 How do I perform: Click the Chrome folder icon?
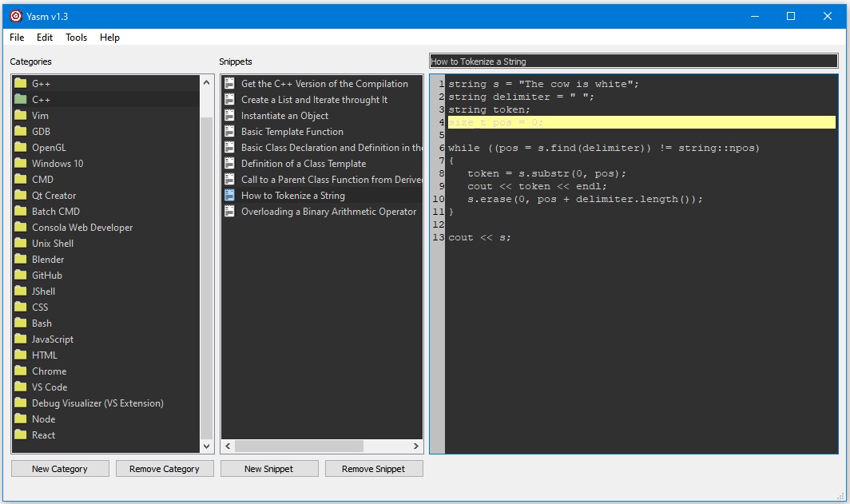click(x=21, y=371)
